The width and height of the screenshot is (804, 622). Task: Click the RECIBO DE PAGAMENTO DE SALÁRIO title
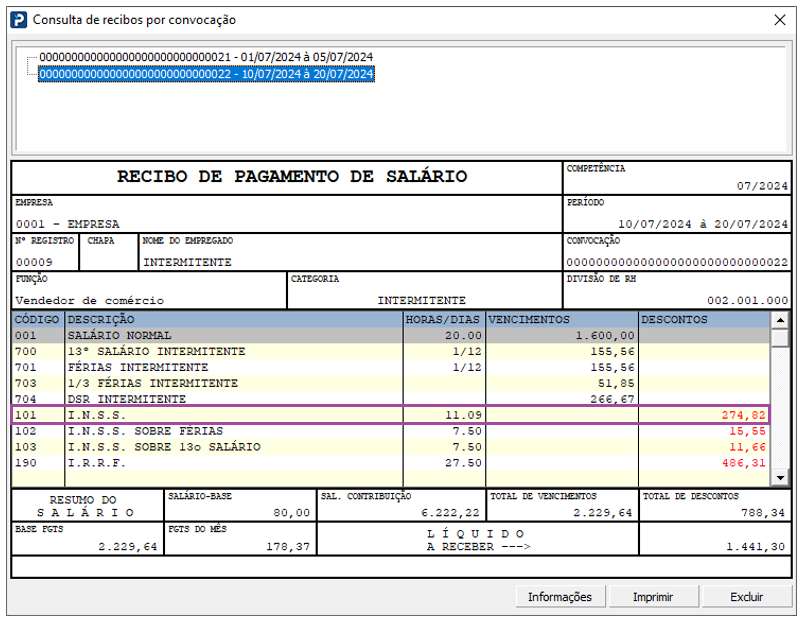tap(292, 176)
